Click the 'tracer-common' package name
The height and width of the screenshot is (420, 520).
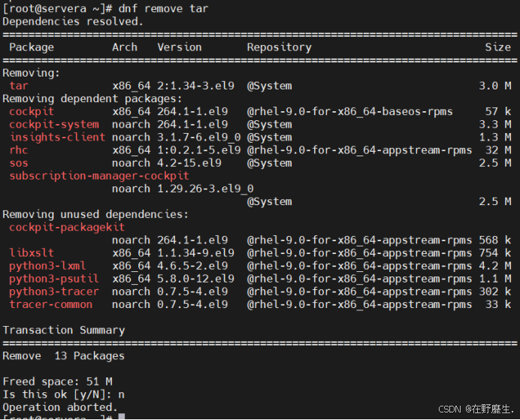[x=51, y=304]
